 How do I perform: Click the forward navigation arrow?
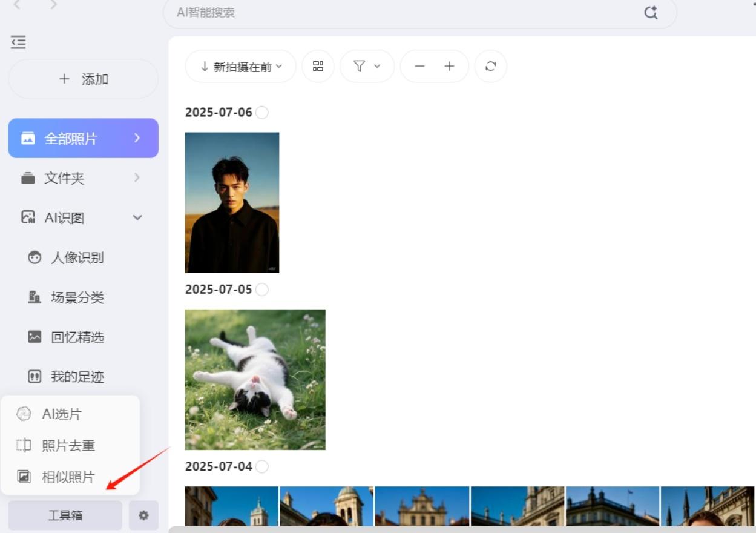pos(54,5)
